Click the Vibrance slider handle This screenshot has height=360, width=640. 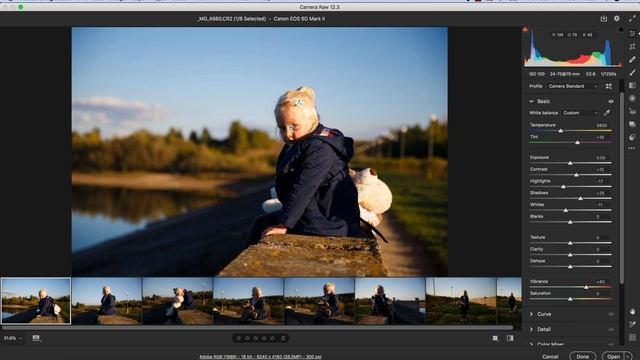pyautogui.click(x=586, y=287)
